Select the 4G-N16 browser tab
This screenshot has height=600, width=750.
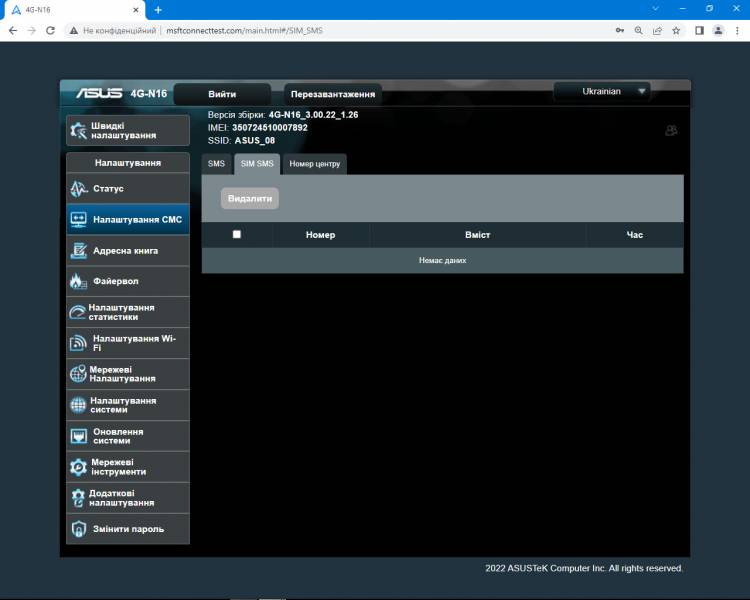tap(74, 10)
